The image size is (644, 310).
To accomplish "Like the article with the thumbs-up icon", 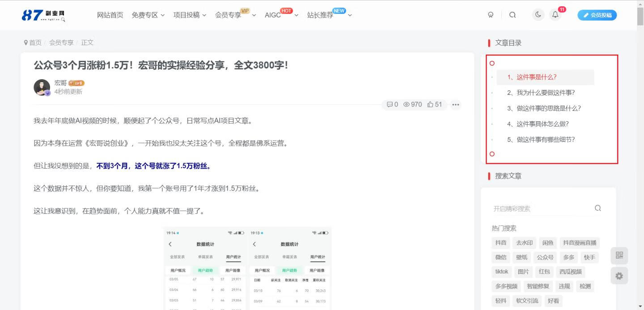I will tap(430, 104).
